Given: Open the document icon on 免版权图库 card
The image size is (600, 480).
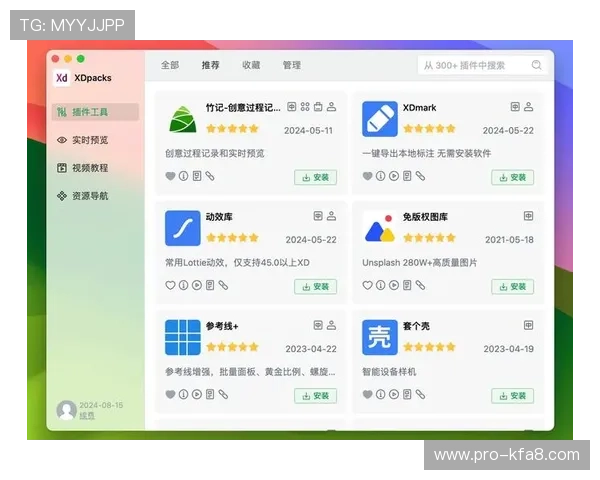Looking at the screenshot, I should click(x=407, y=285).
